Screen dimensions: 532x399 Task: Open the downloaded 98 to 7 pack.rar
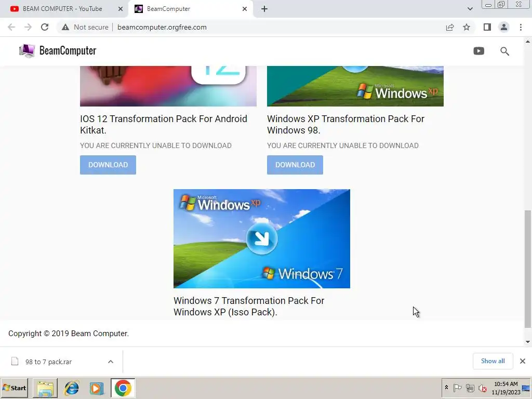click(x=48, y=362)
